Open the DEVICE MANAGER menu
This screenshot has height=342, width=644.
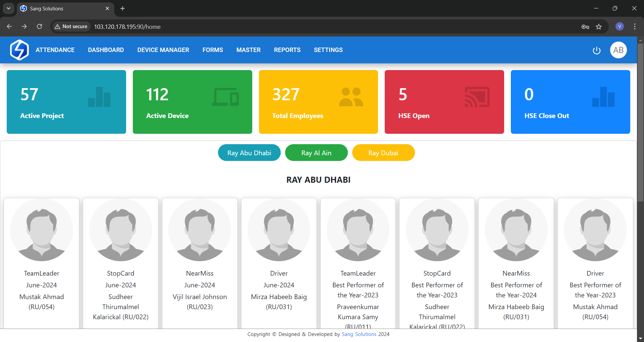[163, 50]
